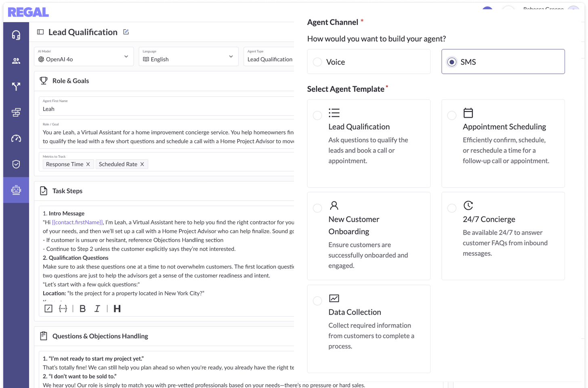
Task: Choose the New Customer Onboarding template radio
Action: click(x=317, y=208)
